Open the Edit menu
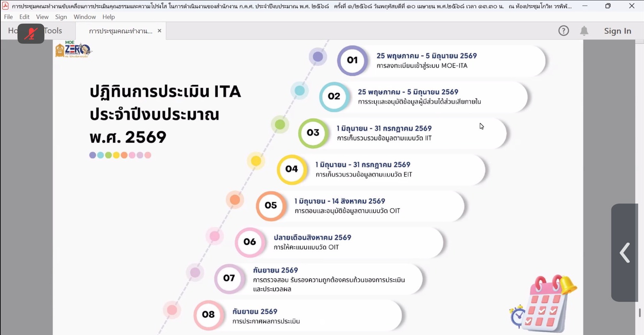This screenshot has height=335, width=644. 24,17
